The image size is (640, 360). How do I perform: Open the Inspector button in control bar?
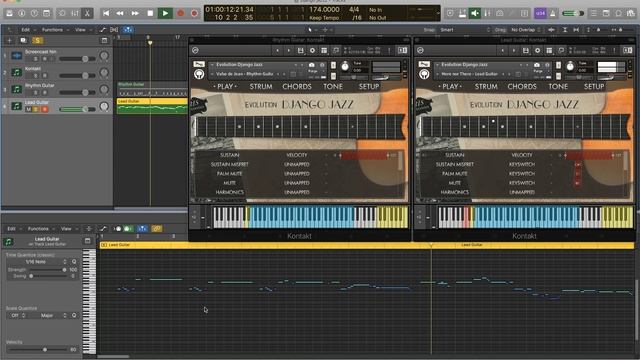point(22,13)
